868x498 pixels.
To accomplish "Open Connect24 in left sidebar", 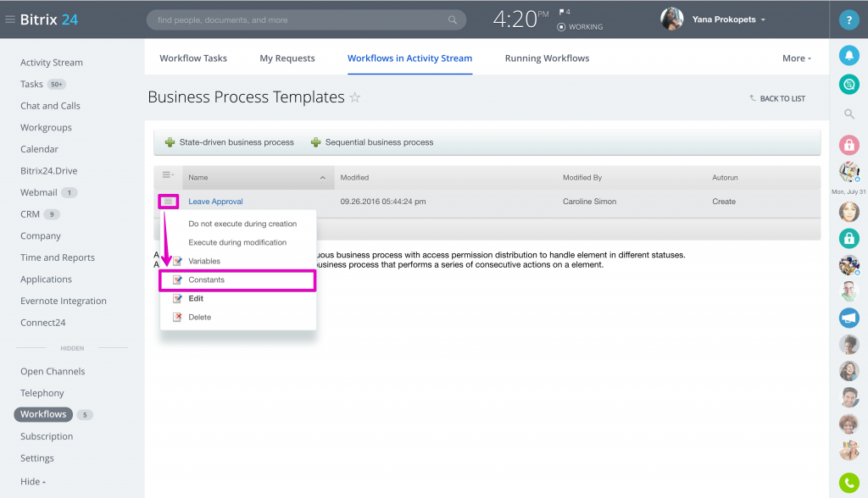I will tap(43, 323).
